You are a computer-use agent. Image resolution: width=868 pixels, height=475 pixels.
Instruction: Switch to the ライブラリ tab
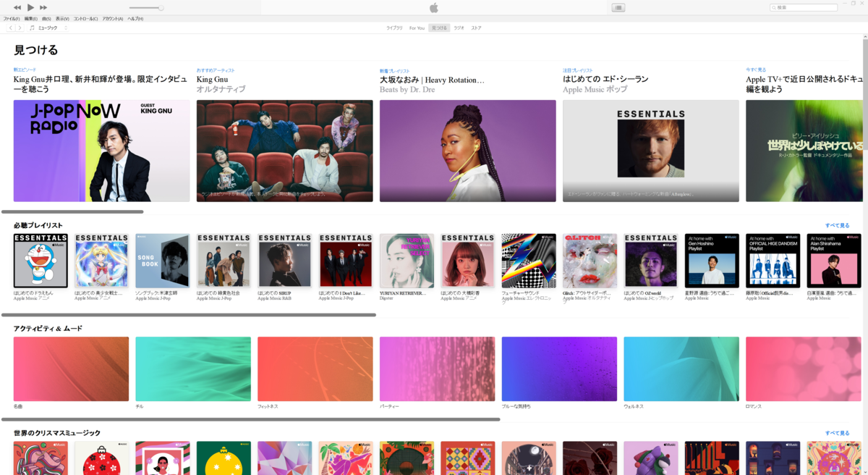click(394, 28)
